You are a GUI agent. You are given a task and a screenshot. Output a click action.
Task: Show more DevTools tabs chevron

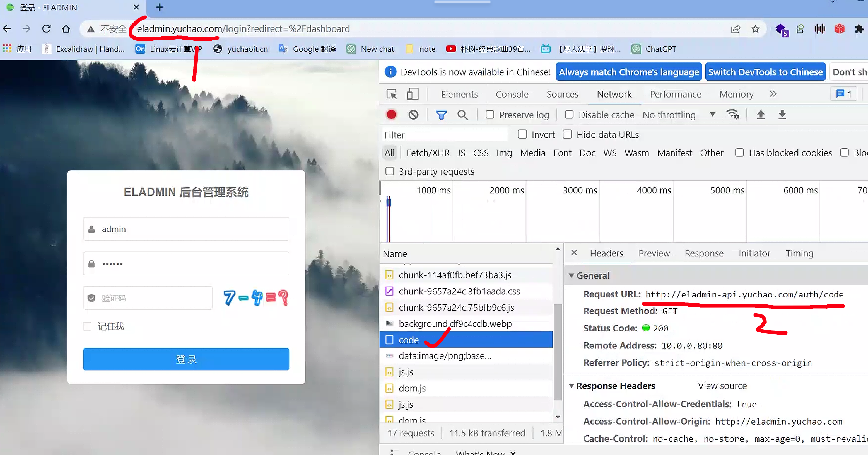[x=773, y=94]
